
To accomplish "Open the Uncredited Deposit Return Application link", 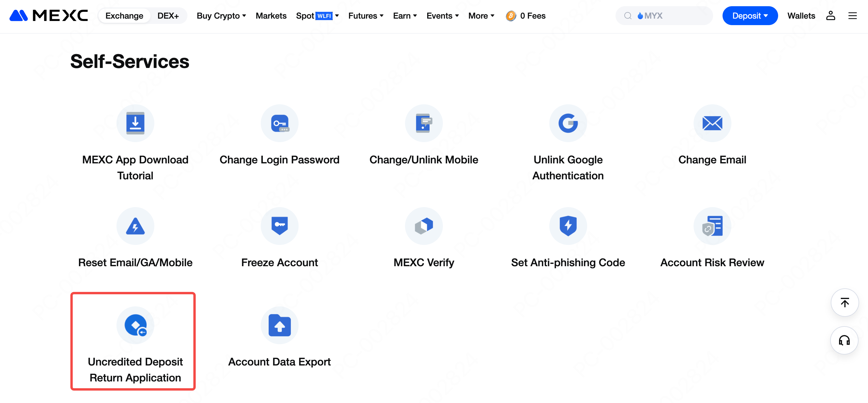I will click(x=135, y=369).
